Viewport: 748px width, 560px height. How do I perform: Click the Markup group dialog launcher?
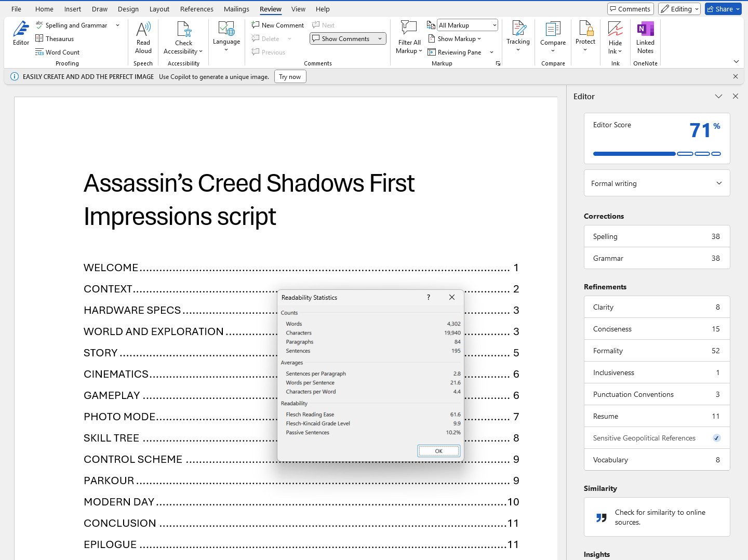[498, 63]
